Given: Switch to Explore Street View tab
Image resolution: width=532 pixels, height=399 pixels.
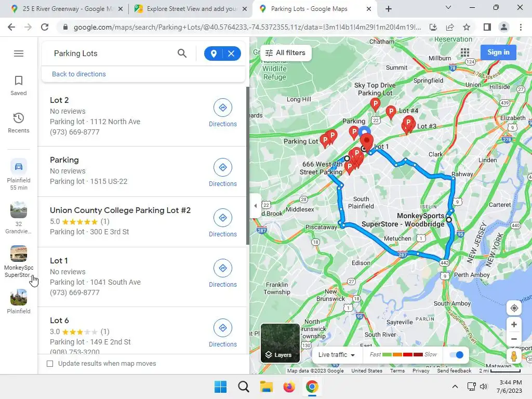Looking at the screenshot, I should (x=190, y=9).
